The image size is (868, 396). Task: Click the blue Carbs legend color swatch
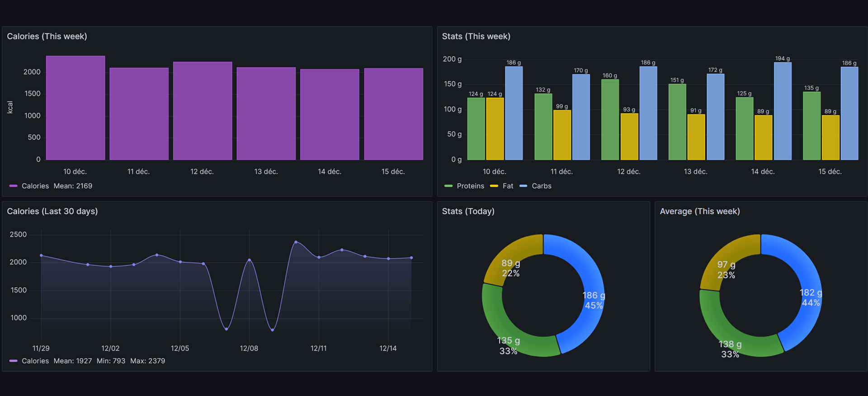(x=524, y=186)
